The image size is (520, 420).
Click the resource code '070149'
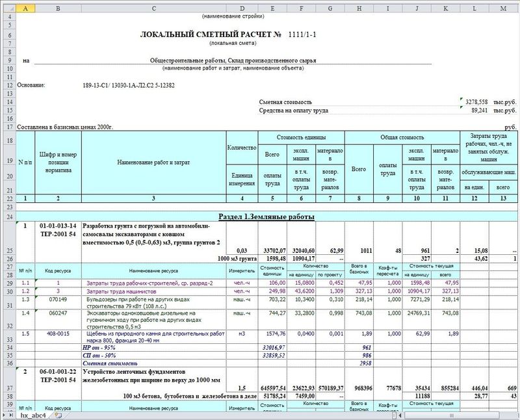coord(58,300)
